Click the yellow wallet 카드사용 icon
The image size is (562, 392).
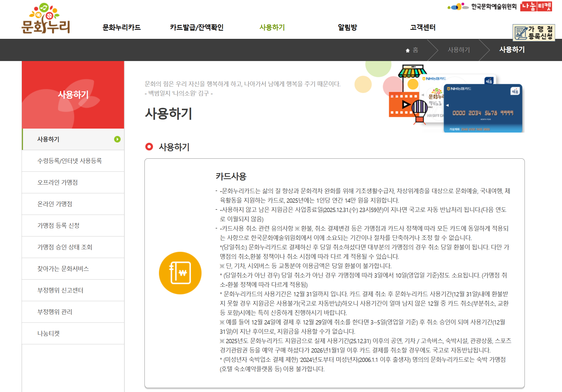pyautogui.click(x=180, y=273)
